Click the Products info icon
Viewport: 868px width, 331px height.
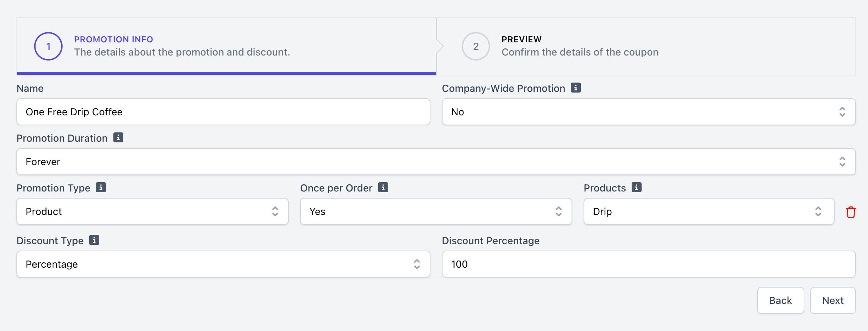click(636, 187)
